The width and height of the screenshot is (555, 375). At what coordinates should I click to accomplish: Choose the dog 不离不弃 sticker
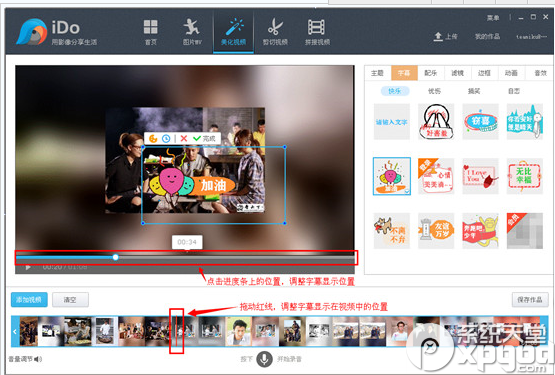[392, 231]
